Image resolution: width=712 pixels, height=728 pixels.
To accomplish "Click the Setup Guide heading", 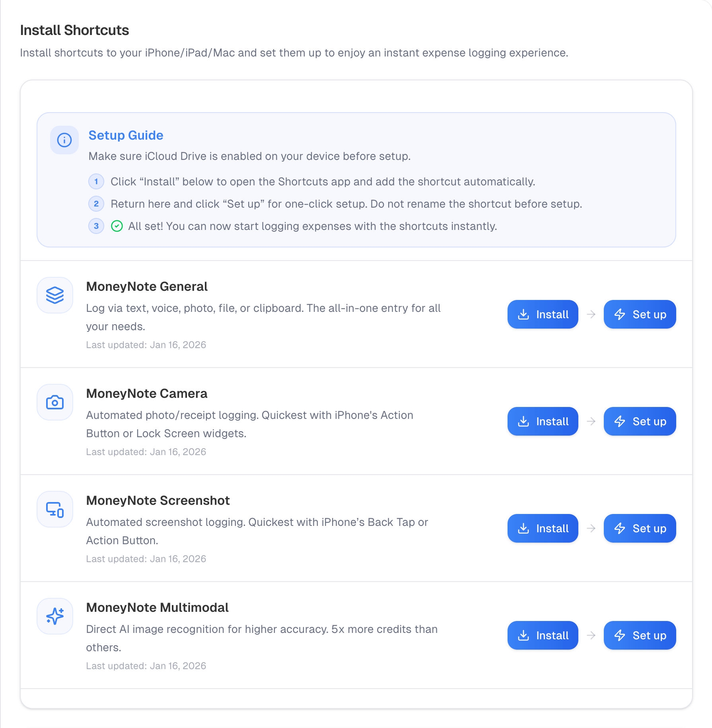I will tap(126, 136).
